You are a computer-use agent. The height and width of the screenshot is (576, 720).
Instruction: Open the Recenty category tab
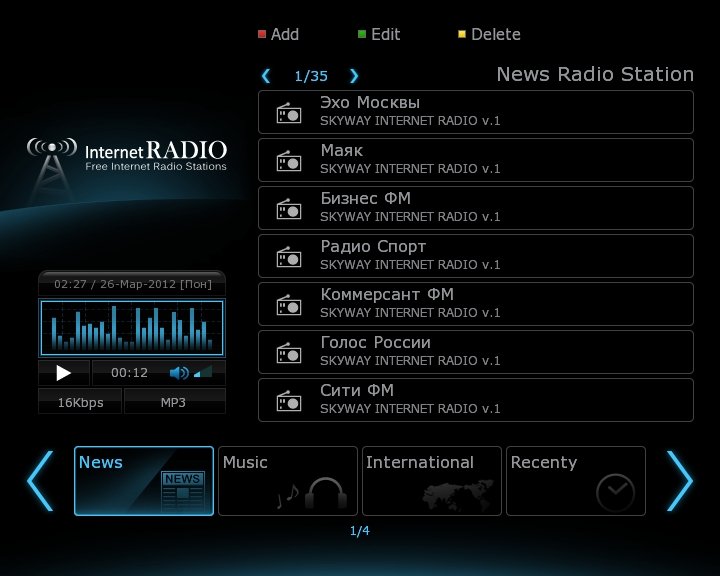(x=576, y=480)
